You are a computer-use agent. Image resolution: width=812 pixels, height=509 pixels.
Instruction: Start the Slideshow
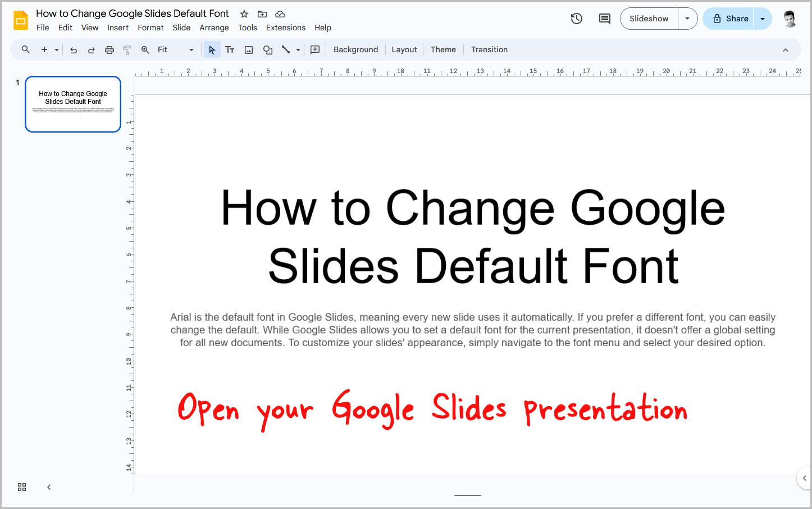[649, 19]
